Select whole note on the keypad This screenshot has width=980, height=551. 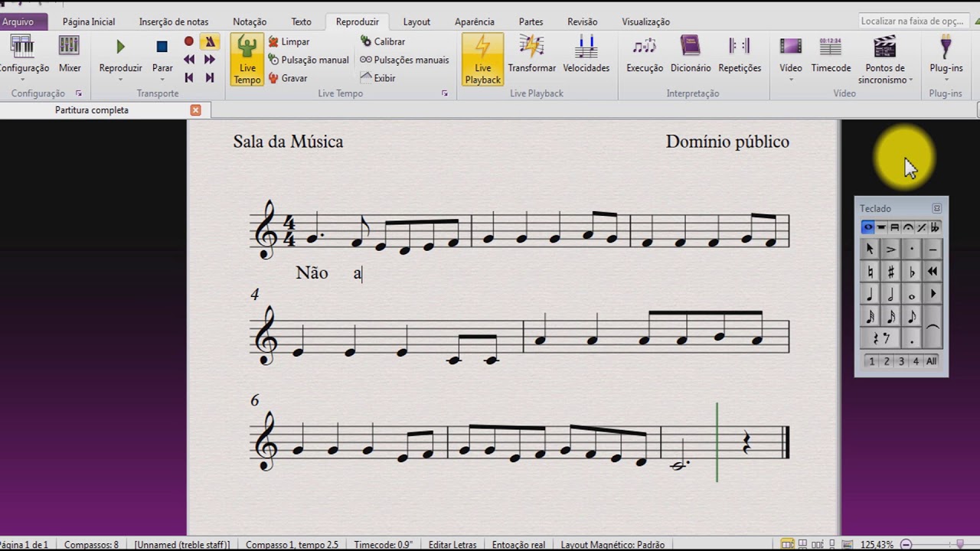912,294
